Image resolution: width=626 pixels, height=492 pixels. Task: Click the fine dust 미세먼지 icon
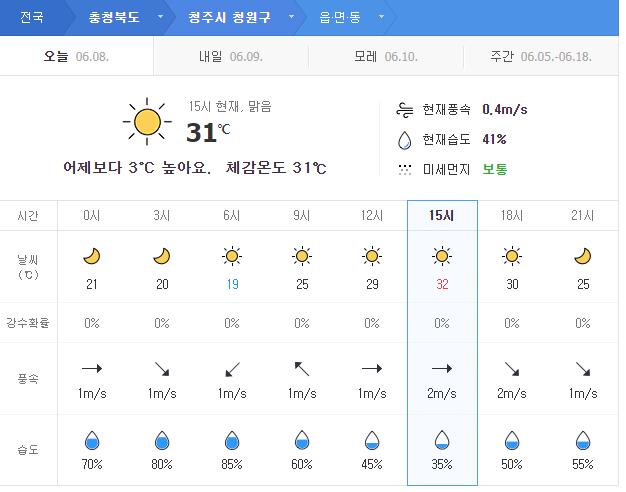click(x=404, y=169)
